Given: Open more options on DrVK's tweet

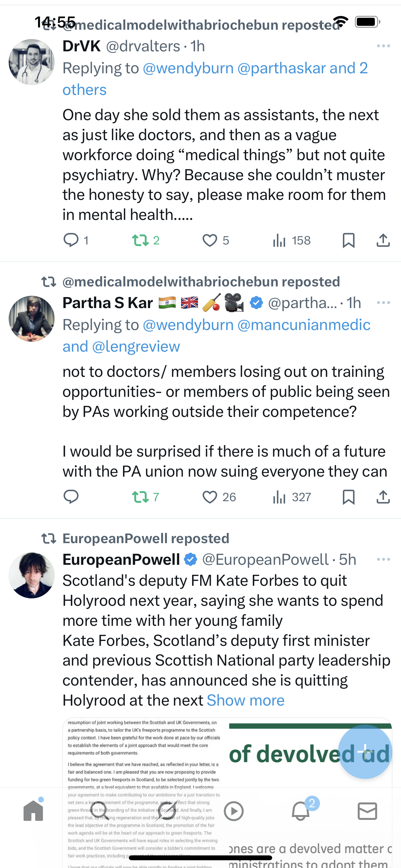Looking at the screenshot, I should [x=383, y=46].
